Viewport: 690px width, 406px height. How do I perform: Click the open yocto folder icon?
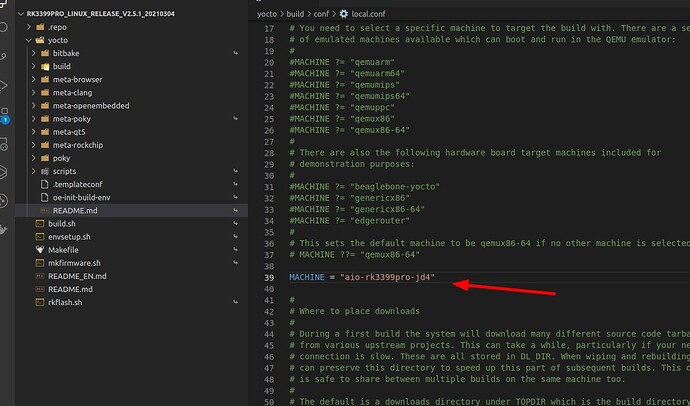pyautogui.click(x=40, y=40)
